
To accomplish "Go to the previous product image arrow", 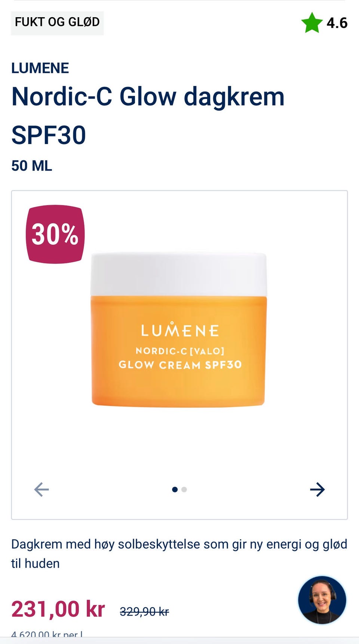I will (x=41, y=489).
